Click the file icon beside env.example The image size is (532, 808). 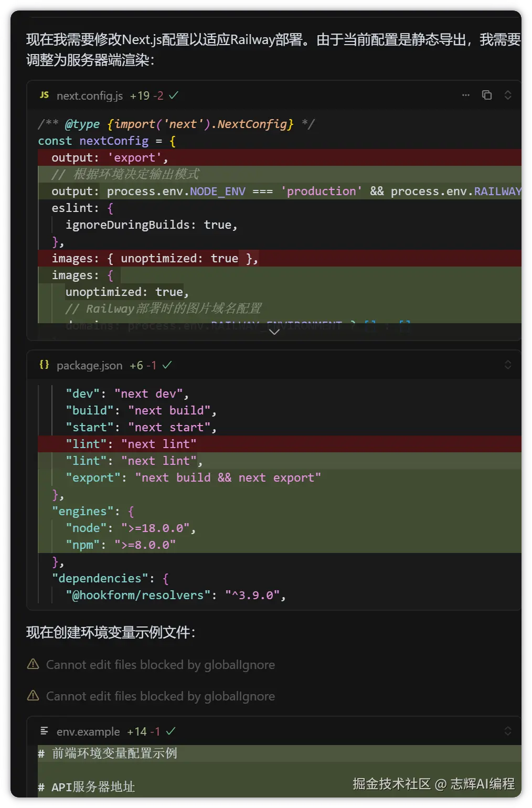44,731
